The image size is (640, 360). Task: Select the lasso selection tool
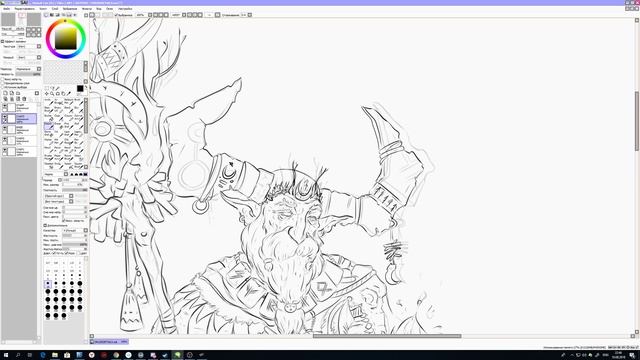52,88
